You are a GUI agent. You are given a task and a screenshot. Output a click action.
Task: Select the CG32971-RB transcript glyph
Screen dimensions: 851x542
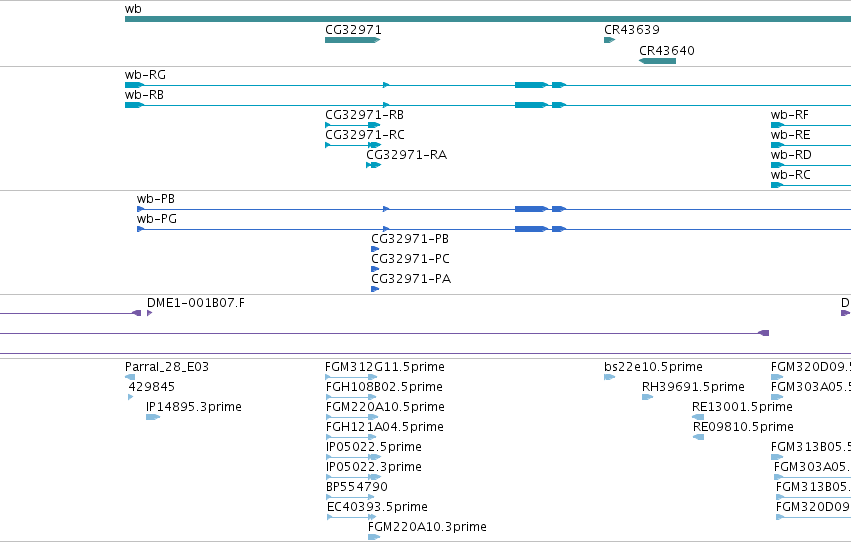(353, 125)
